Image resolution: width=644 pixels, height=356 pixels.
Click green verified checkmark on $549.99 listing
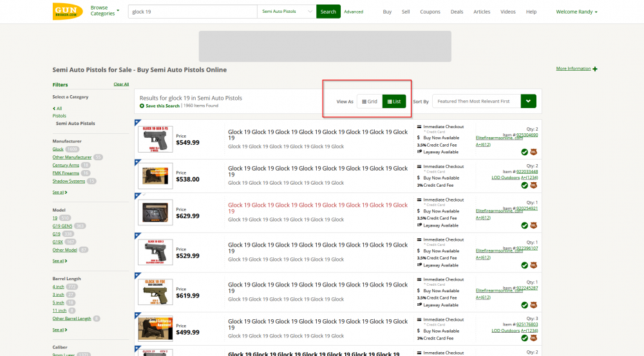[x=524, y=152]
